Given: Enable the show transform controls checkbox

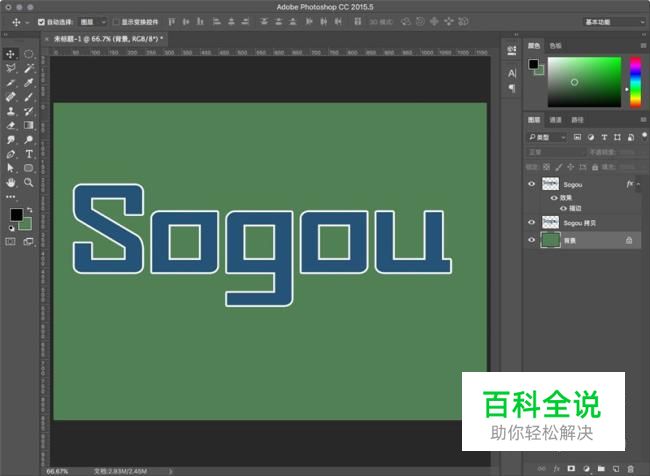Looking at the screenshot, I should pos(116,22).
